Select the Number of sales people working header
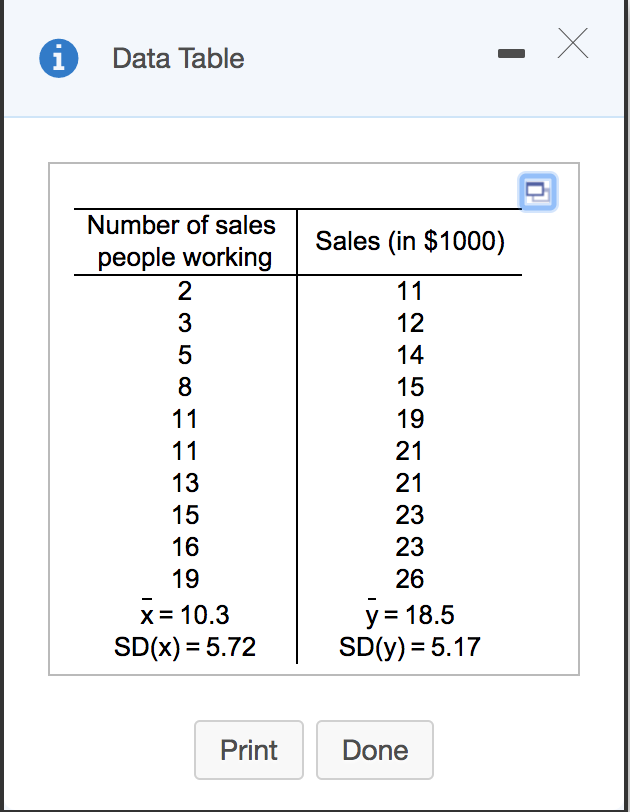The width and height of the screenshot is (630, 812). pyautogui.click(x=181, y=240)
